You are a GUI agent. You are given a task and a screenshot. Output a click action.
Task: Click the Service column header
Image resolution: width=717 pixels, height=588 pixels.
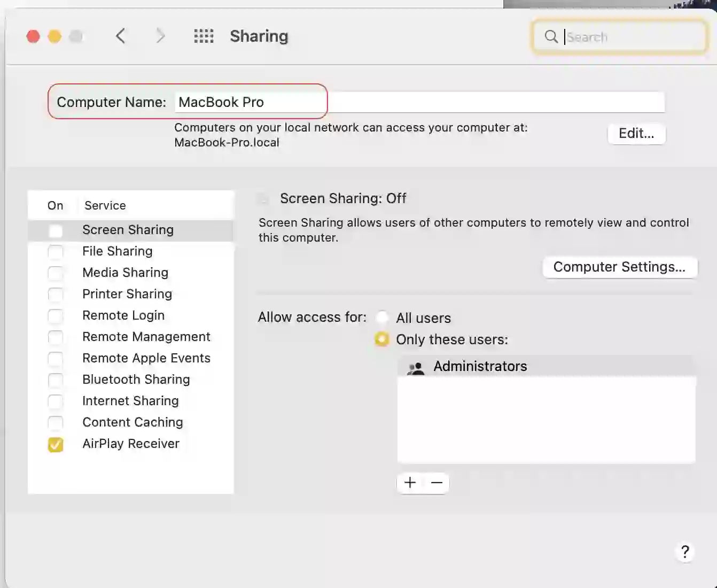[x=105, y=205]
